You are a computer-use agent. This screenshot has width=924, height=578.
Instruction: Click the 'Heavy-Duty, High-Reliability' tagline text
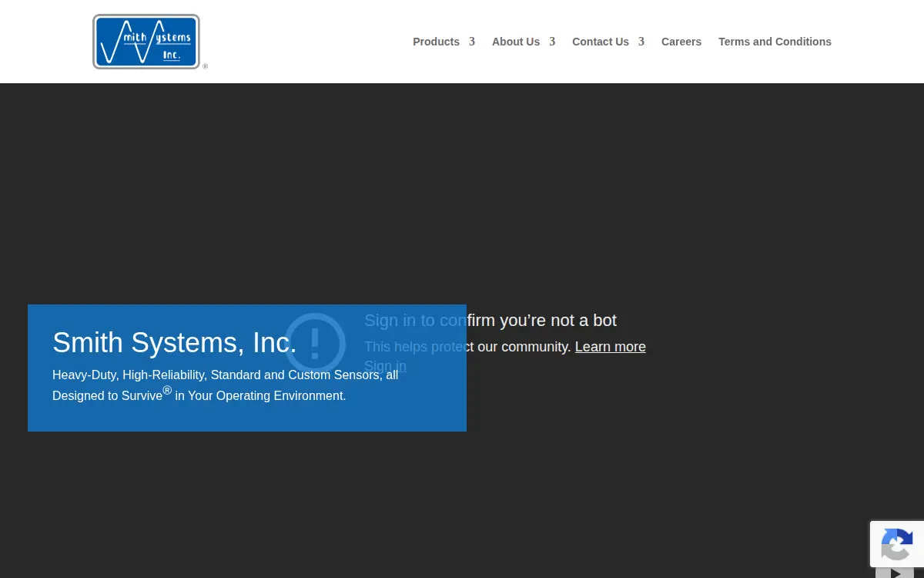click(x=226, y=385)
